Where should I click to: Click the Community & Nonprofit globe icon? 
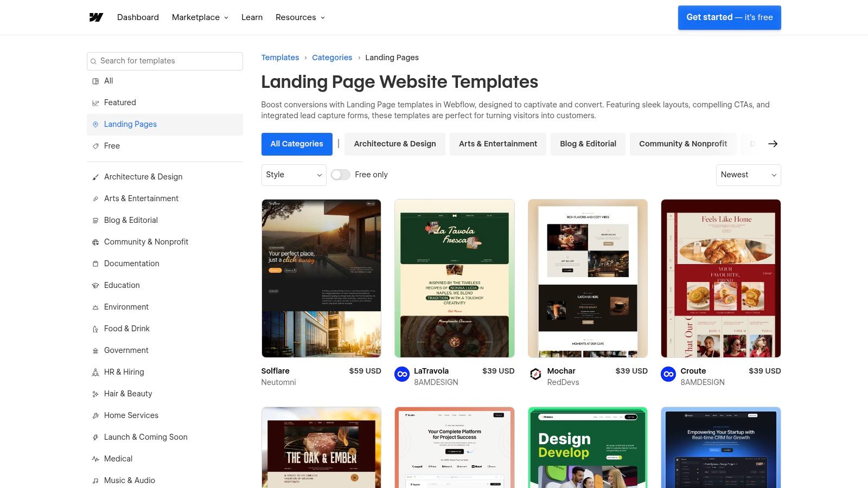(95, 242)
